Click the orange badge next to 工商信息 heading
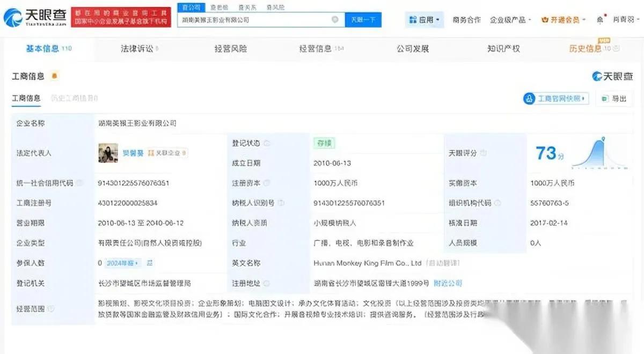The width and height of the screenshot is (644, 354). click(54, 76)
